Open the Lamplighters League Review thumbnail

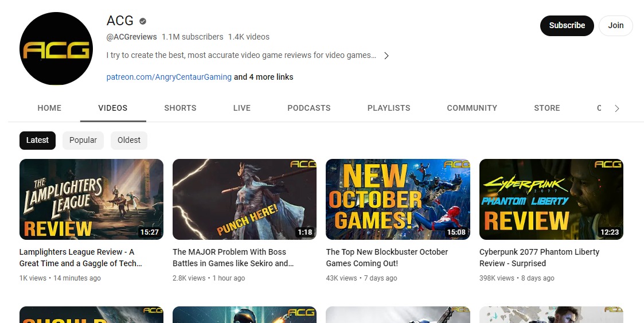91,199
